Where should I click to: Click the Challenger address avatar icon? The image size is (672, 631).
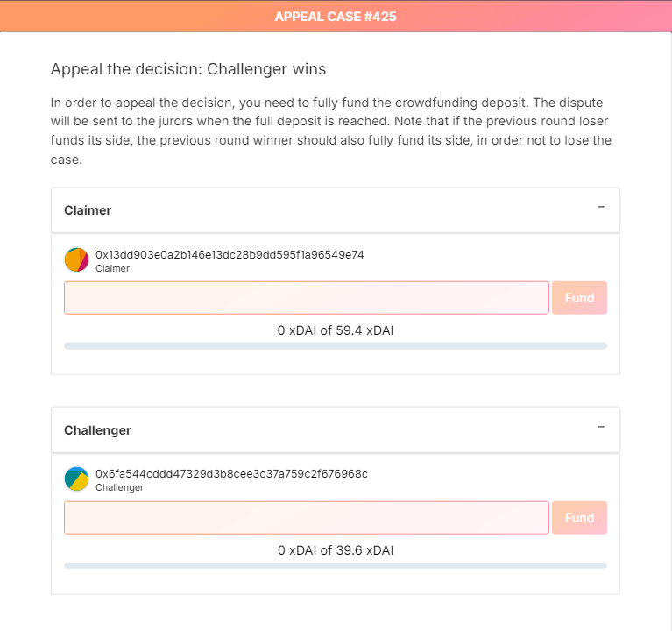coord(76,479)
